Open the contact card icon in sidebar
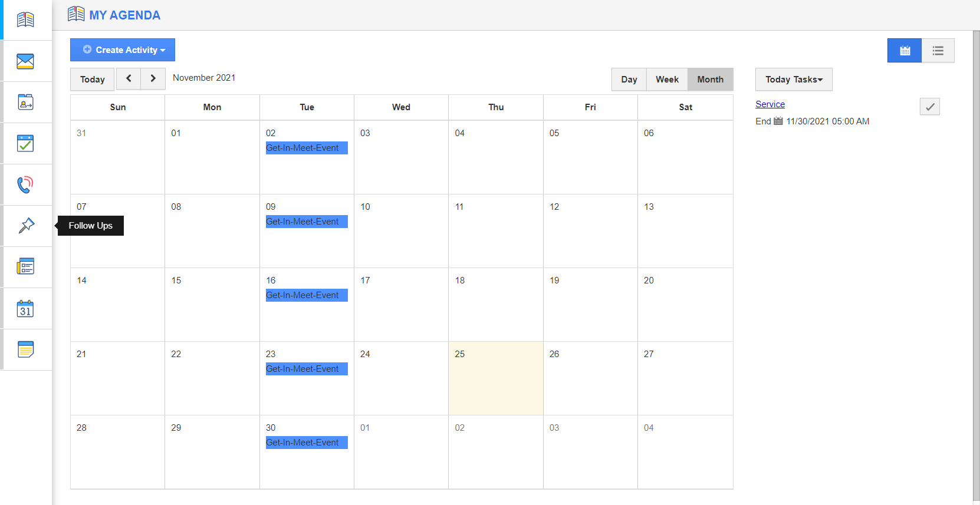Image resolution: width=980 pixels, height=505 pixels. (25, 103)
